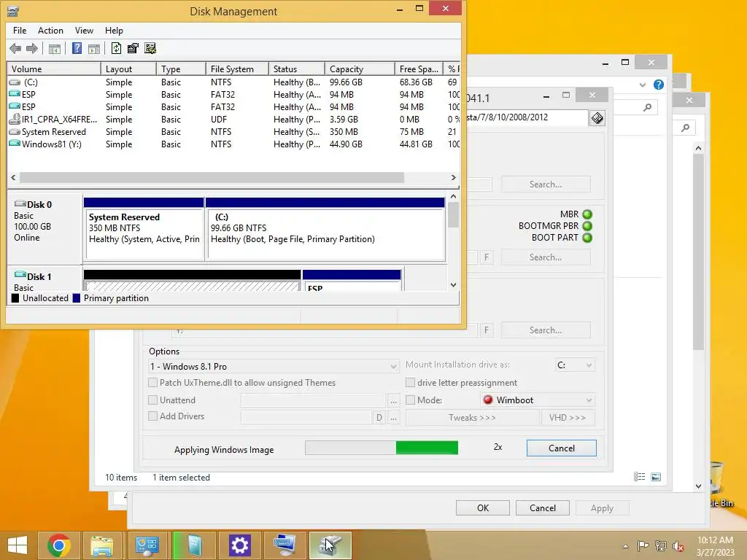
Task: Enable drive letter preassignment checkbox
Action: coord(410,382)
